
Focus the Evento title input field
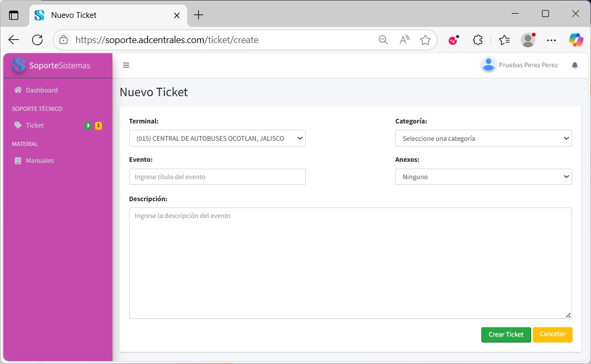pos(217,177)
